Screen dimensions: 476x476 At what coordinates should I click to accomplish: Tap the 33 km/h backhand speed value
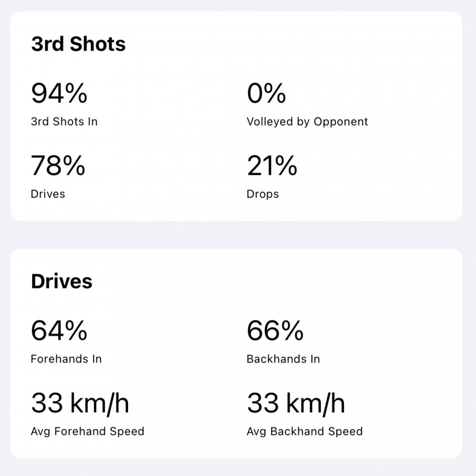(x=296, y=403)
